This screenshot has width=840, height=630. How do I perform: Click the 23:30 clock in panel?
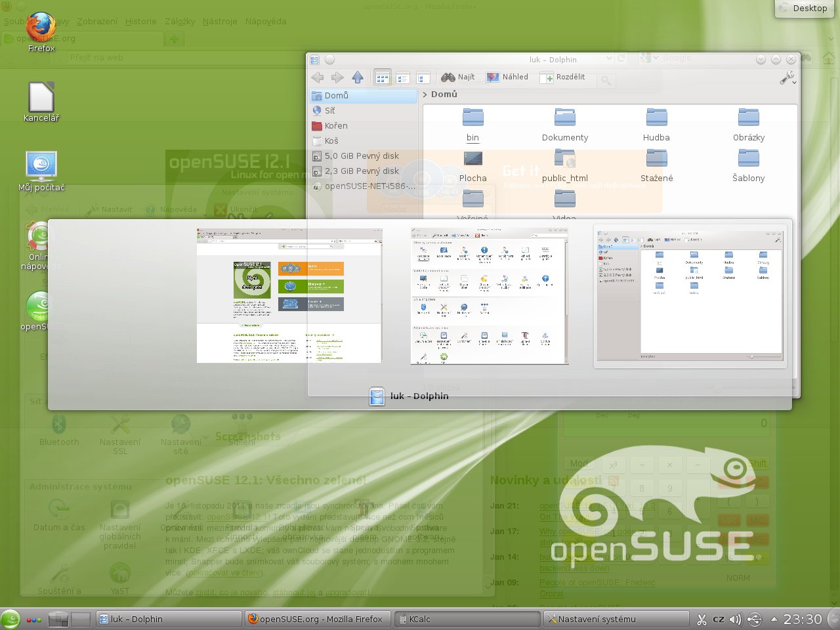(803, 619)
